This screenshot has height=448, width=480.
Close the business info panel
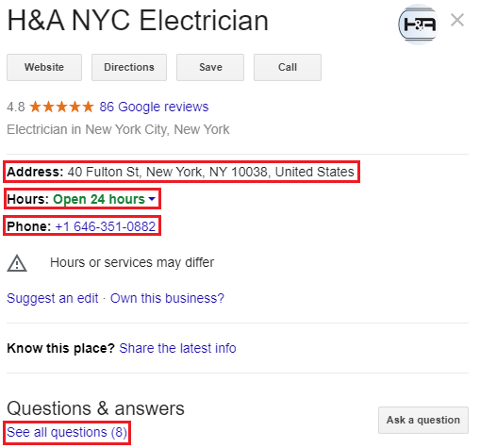point(457,20)
